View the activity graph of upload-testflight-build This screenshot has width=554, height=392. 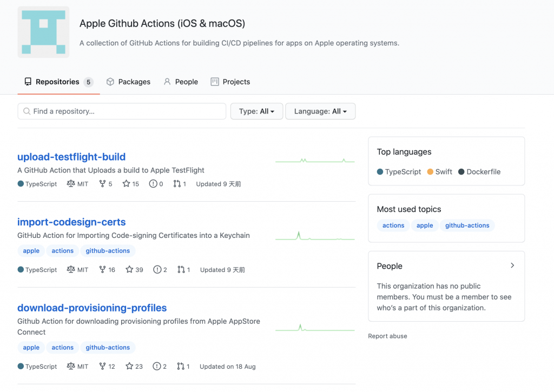click(x=315, y=161)
